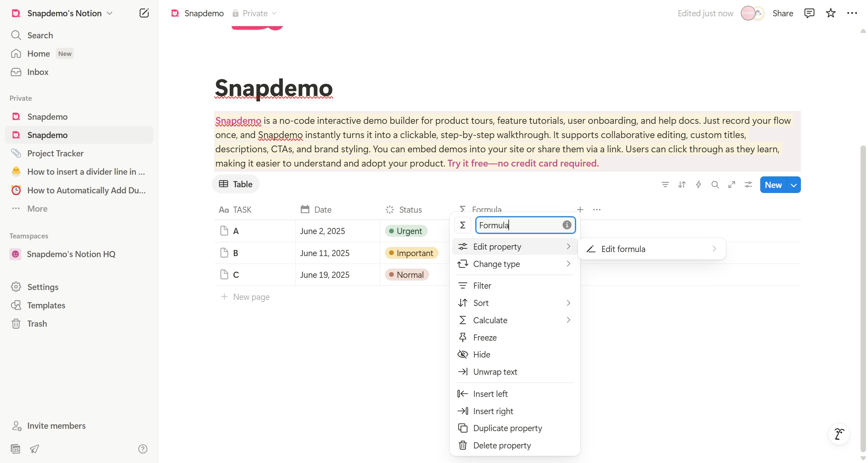The image size is (868, 463).
Task: Open Templates
Action: tap(79, 305)
